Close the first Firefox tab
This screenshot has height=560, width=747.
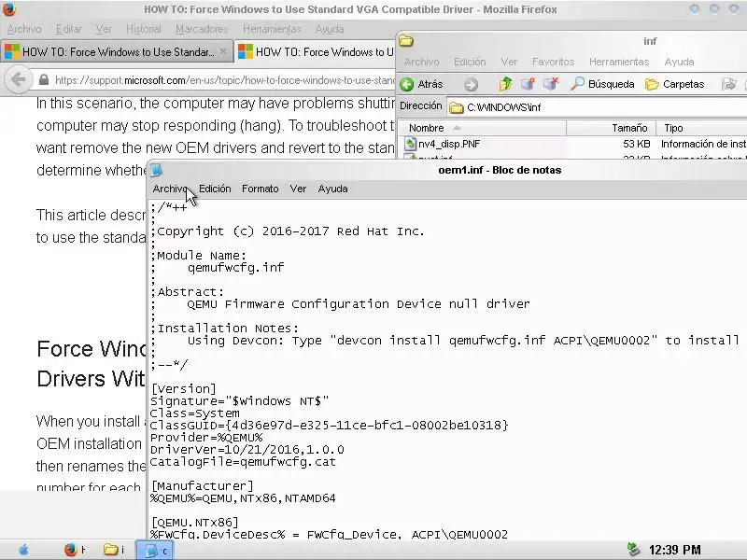click(x=222, y=51)
